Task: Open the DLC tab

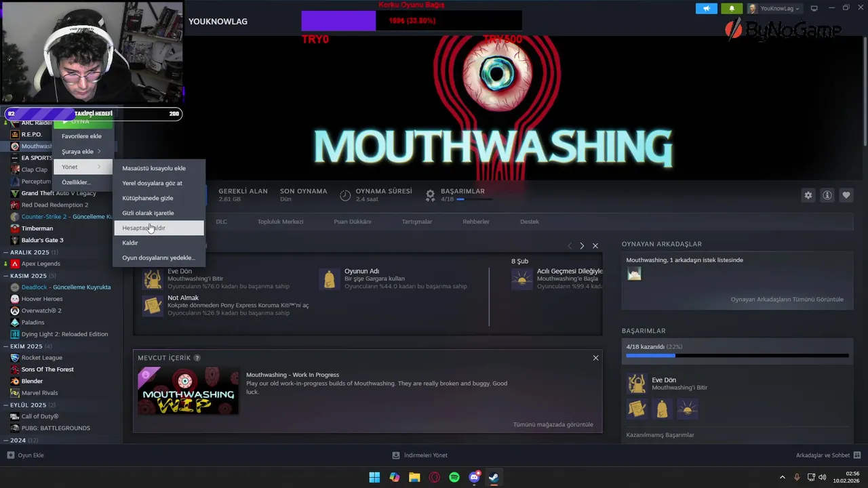Action: [x=222, y=222]
